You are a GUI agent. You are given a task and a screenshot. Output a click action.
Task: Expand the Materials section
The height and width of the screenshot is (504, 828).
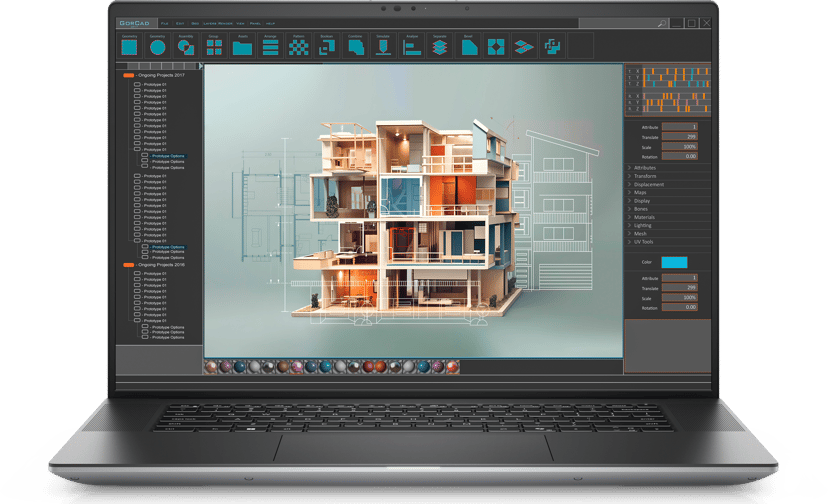point(668,217)
